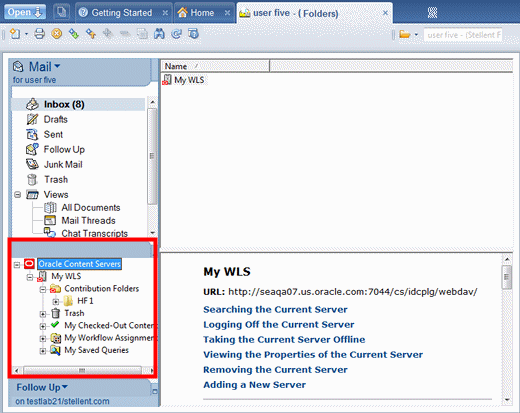520x413 pixels.
Task: Click the mail navigator's scroll down arrow
Action: (x=152, y=233)
